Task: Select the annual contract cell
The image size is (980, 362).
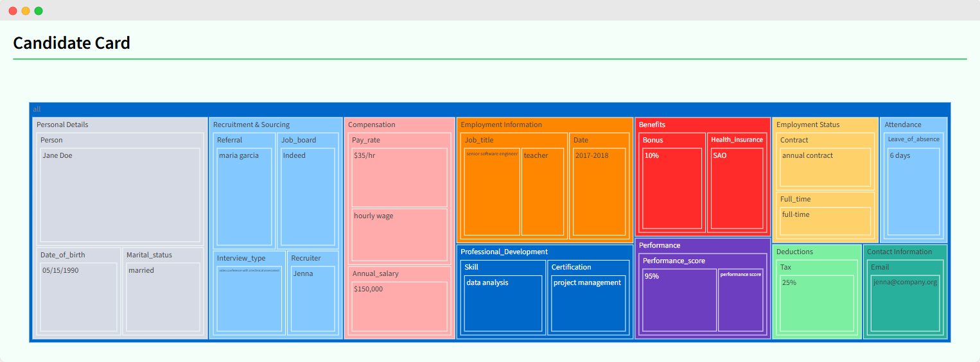Action: pyautogui.click(x=825, y=167)
